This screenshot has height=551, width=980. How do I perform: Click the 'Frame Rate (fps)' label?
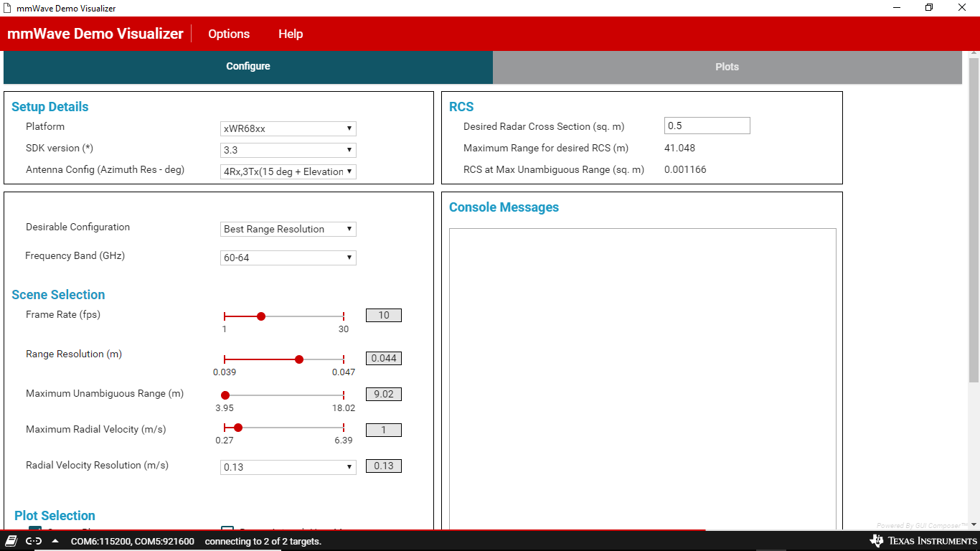[x=64, y=314]
